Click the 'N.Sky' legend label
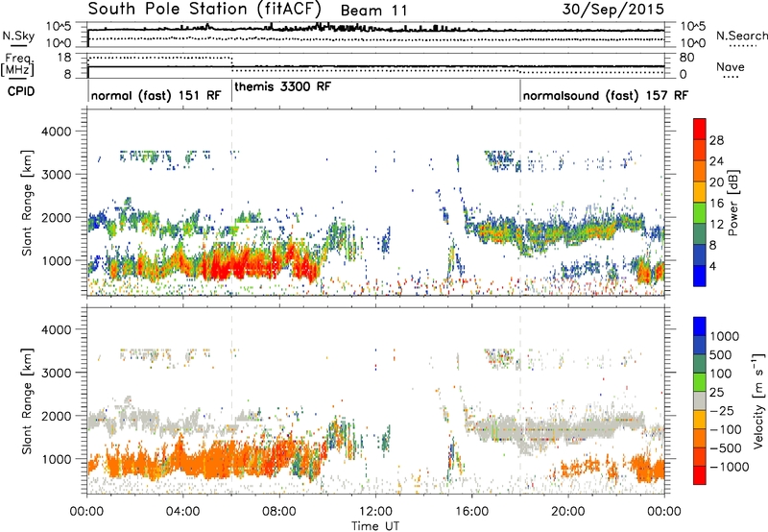This screenshot has width=768, height=532. tap(18, 36)
